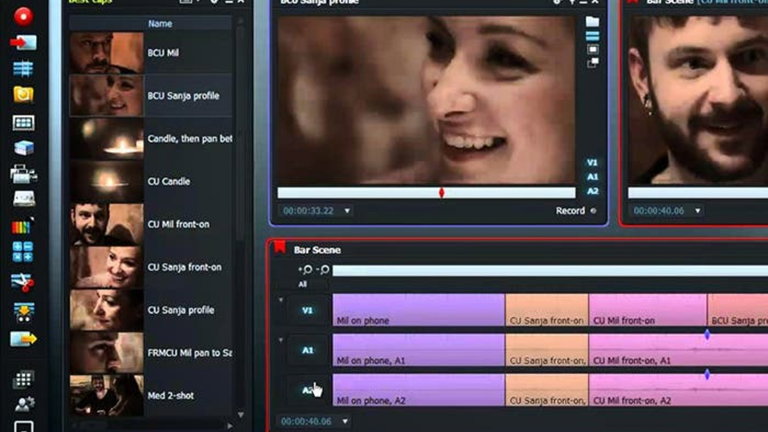Open the dotted grid icon near sidebar bottom
Screen dimensions: 768x432
point(23,379)
